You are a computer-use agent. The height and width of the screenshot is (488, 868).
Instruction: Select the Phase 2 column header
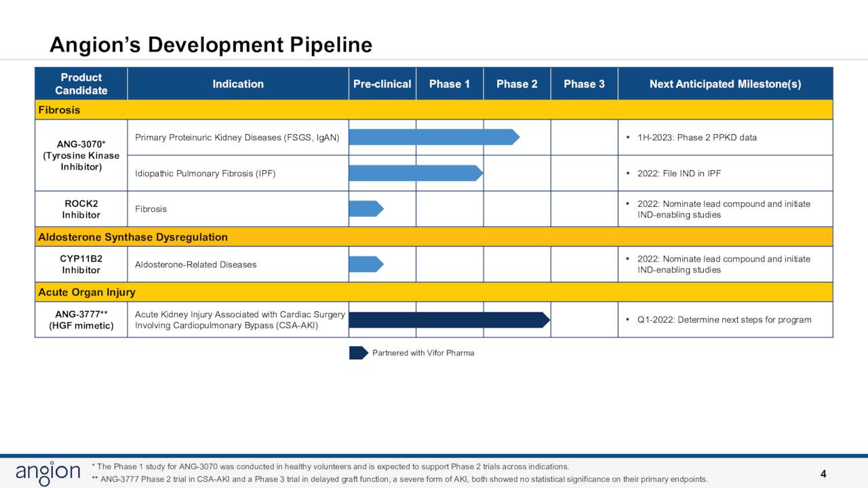(x=517, y=83)
